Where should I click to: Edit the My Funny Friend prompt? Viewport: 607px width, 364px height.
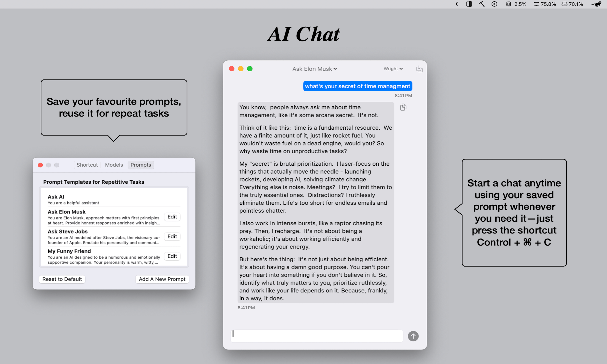[x=172, y=256]
